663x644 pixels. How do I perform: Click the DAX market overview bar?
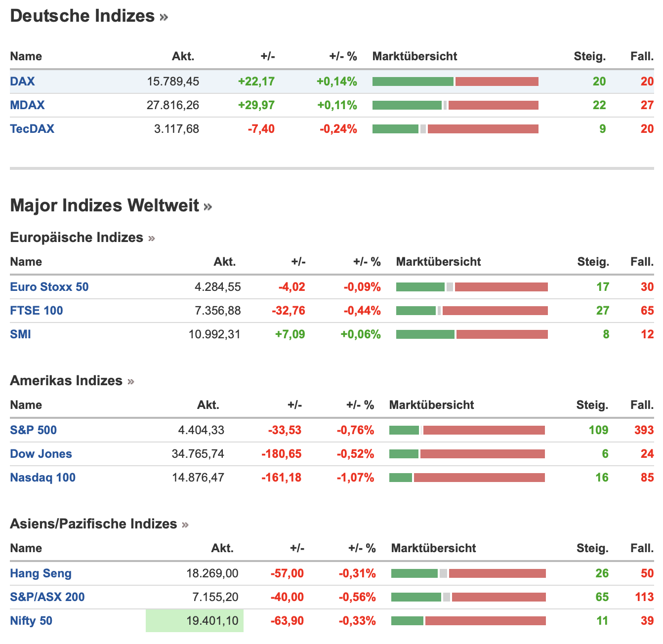coord(455,81)
